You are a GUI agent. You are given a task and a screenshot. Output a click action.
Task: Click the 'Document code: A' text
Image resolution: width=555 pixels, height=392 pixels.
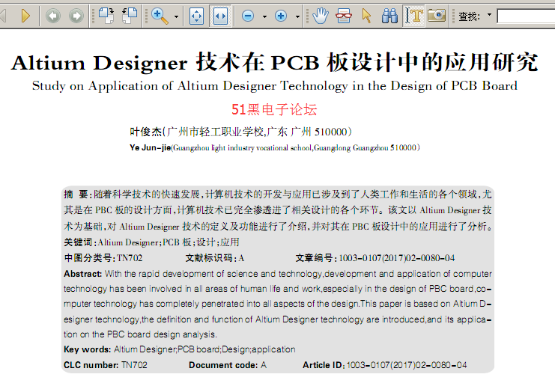click(x=228, y=365)
